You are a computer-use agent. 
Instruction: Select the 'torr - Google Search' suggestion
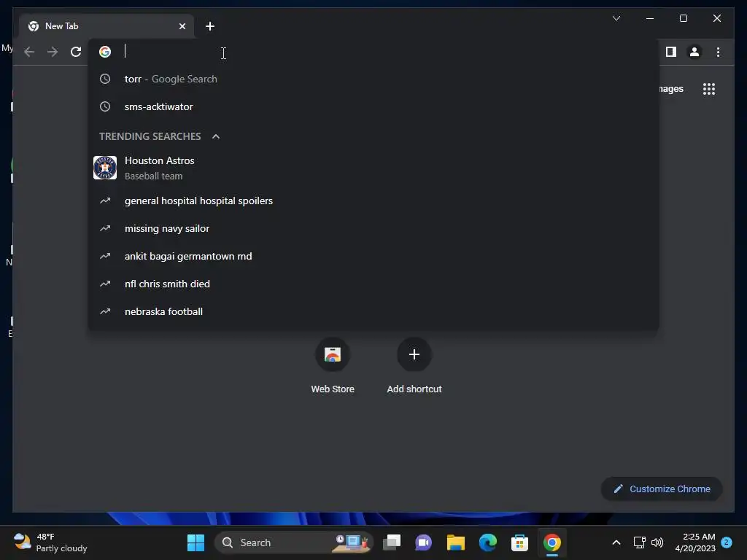point(373,79)
